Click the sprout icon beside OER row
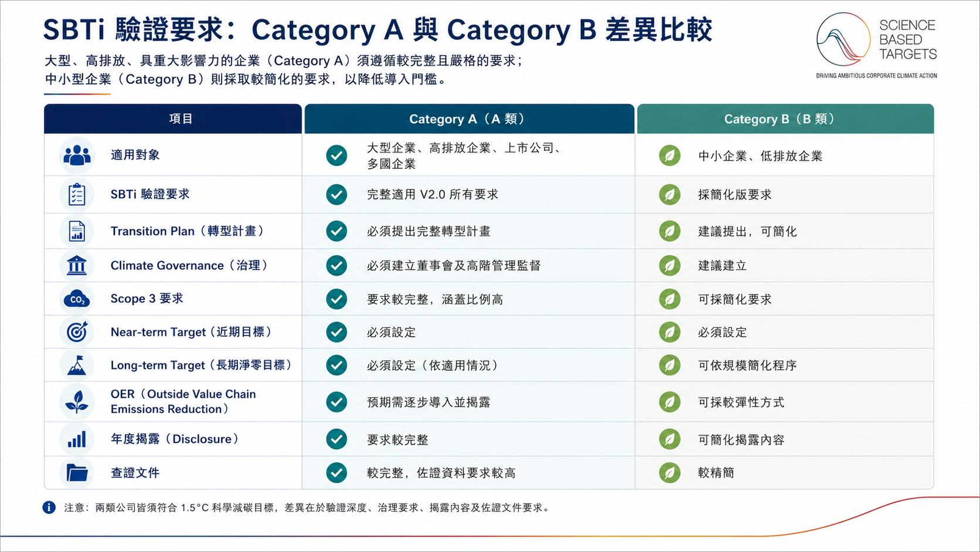 (x=77, y=401)
